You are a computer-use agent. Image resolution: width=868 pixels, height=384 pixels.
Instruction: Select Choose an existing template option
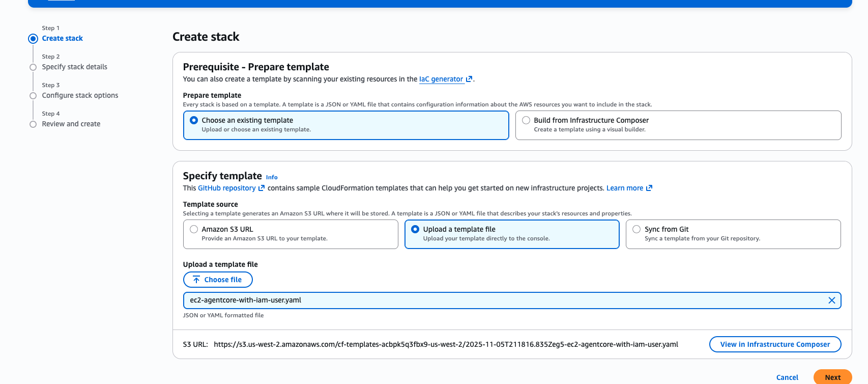(194, 120)
